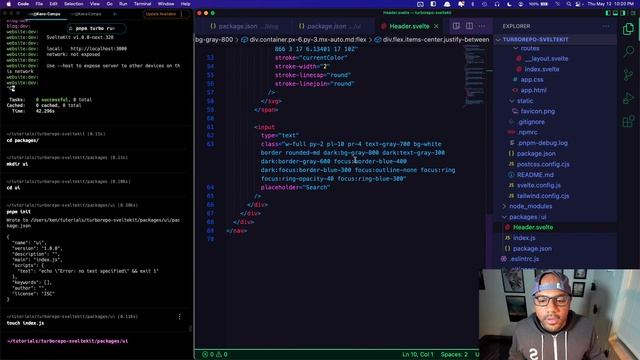Open .gitignore in Explorer
This screenshot has height=360, width=640.
[x=531, y=122]
